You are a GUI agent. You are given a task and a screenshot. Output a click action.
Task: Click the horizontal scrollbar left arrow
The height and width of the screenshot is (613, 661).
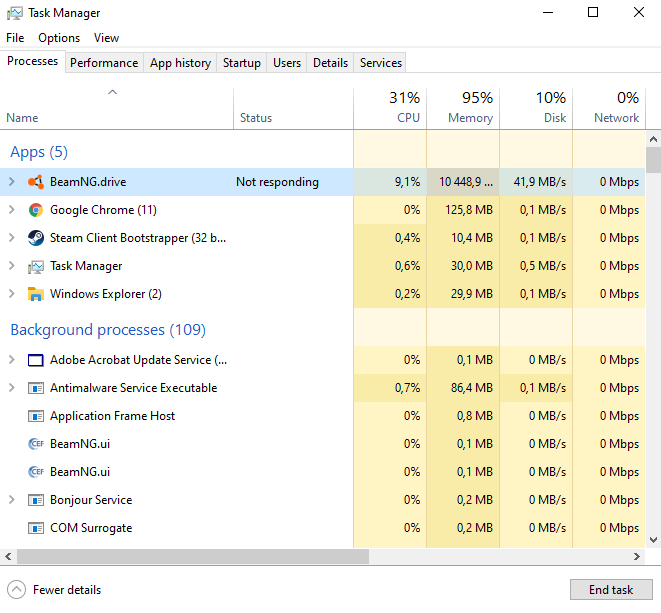coord(8,557)
